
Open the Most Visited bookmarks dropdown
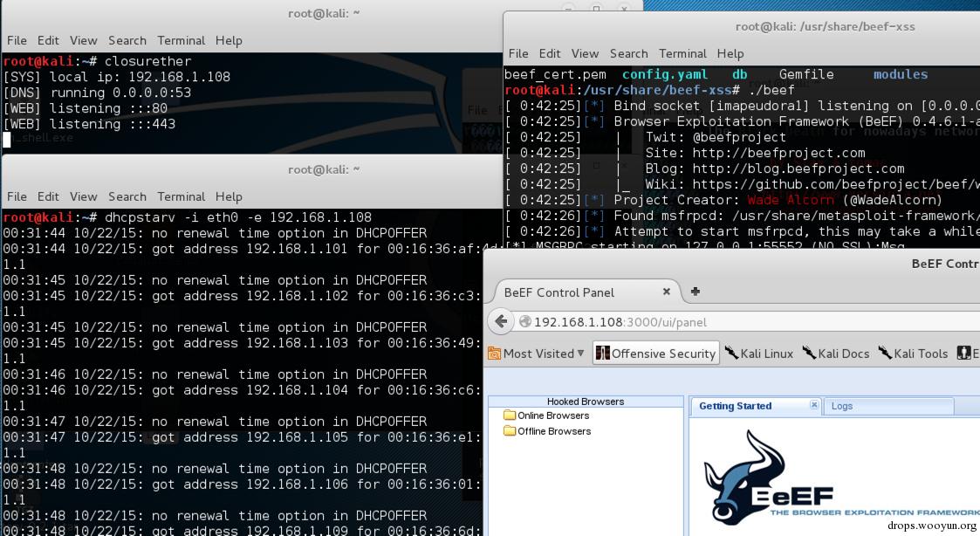536,354
